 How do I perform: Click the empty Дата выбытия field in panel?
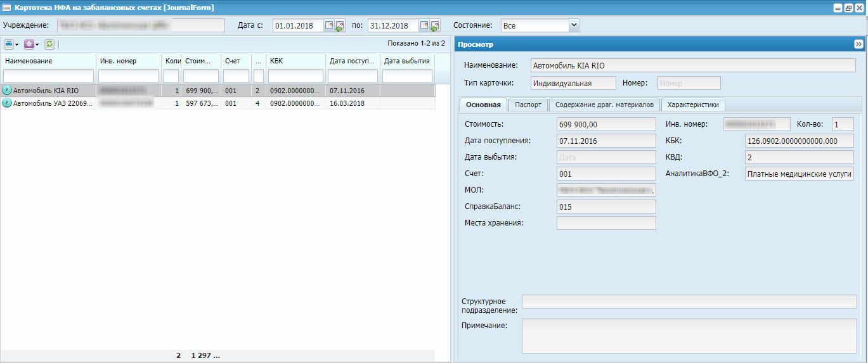coord(606,157)
